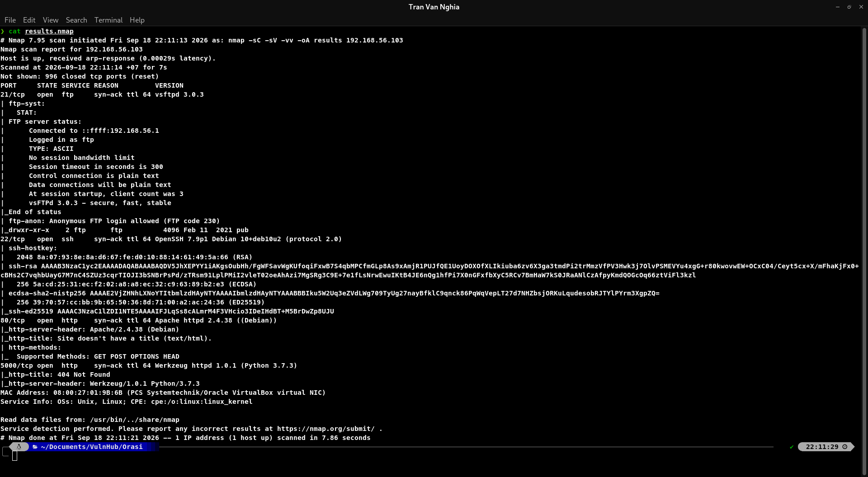Open the Help menu

[137, 20]
